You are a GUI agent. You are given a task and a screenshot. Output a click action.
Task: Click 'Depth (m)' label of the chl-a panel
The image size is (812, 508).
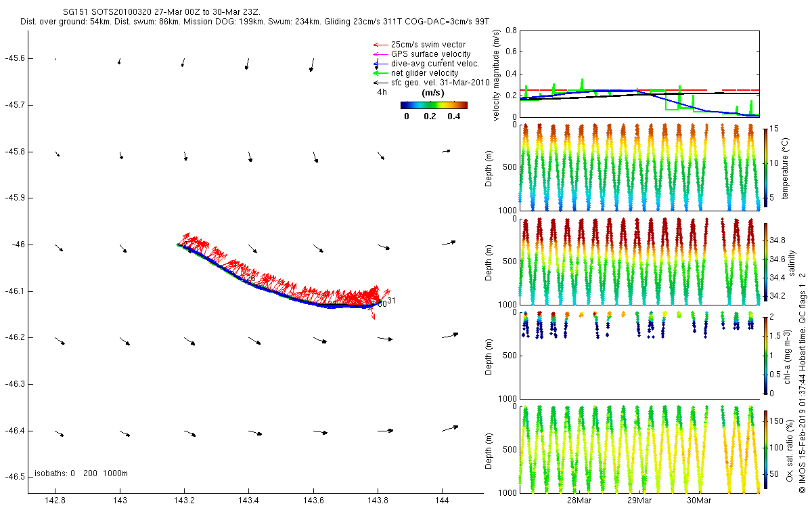click(x=489, y=356)
